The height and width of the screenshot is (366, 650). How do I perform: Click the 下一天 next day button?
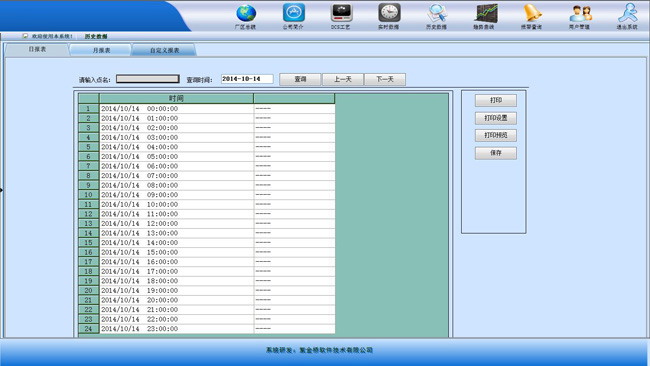pos(385,79)
